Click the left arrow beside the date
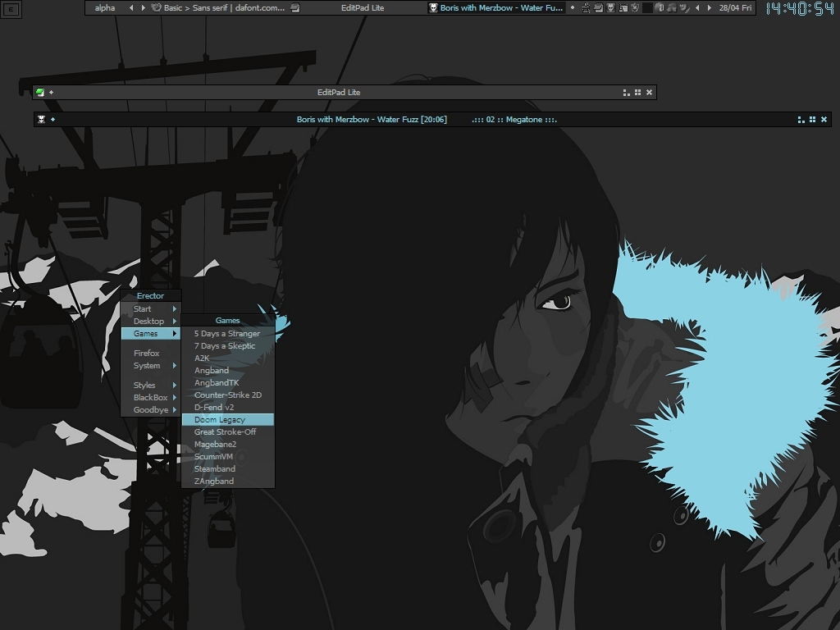 [x=697, y=8]
